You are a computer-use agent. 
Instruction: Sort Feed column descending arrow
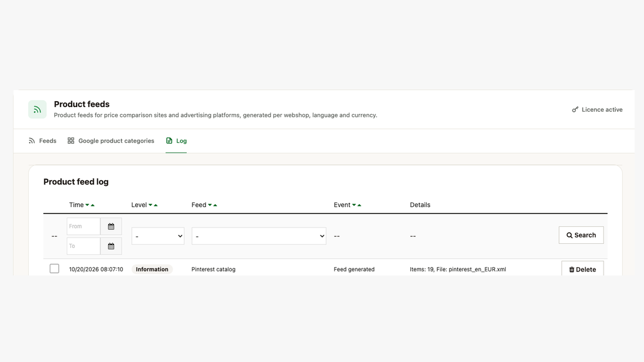[210, 205]
